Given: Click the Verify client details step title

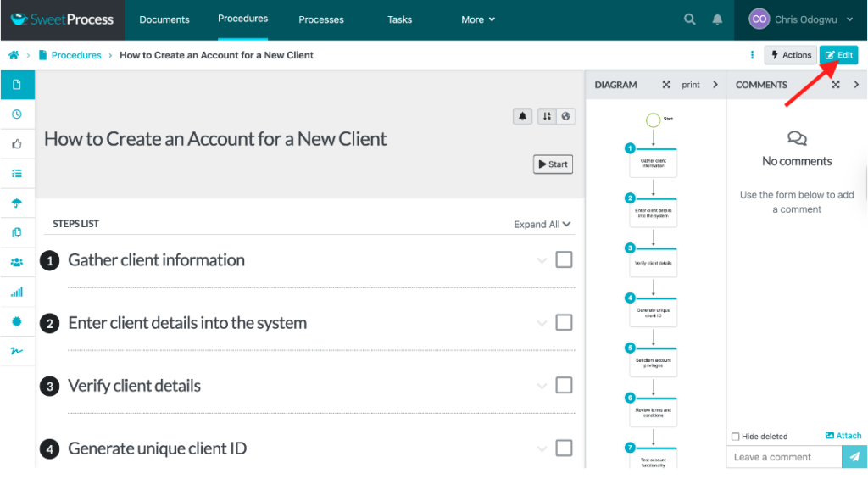Looking at the screenshot, I should 134,385.
